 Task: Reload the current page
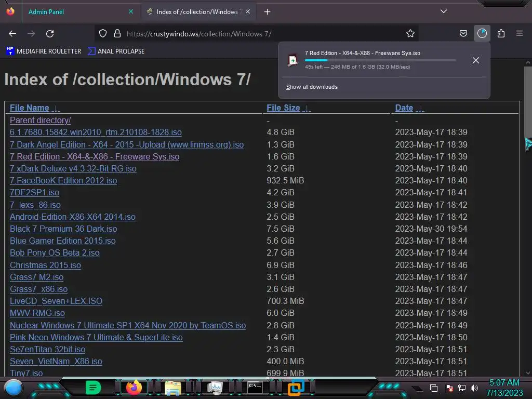coord(50,34)
